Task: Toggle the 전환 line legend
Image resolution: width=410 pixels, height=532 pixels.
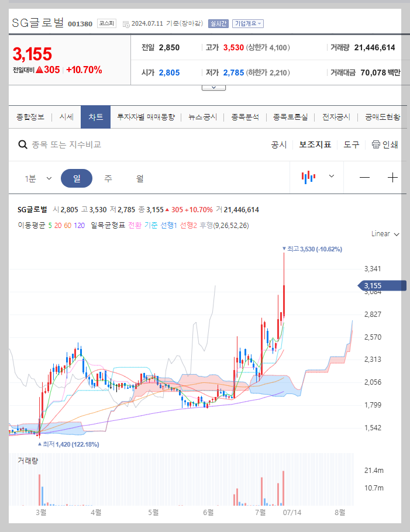Action: coord(135,226)
